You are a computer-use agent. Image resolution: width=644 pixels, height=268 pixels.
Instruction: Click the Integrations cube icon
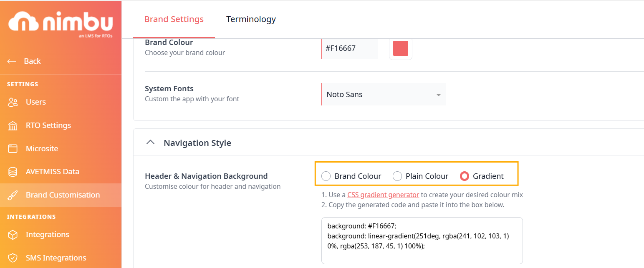coord(13,235)
